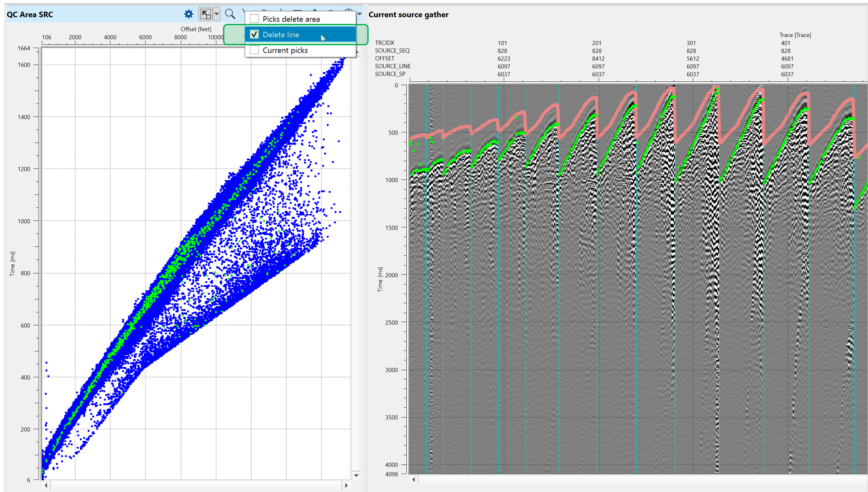This screenshot has height=492, width=868.
Task: Tick the Current picks checkbox
Action: click(x=255, y=50)
